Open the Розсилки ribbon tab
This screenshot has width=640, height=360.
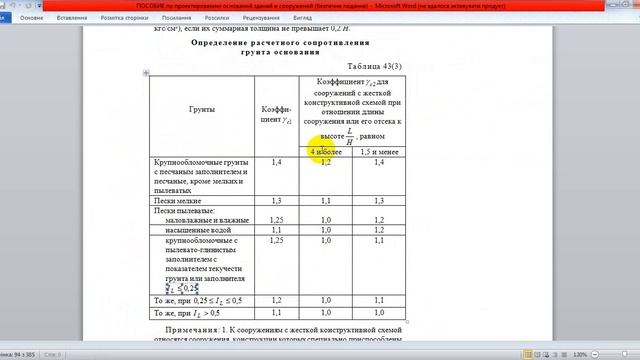click(217, 18)
